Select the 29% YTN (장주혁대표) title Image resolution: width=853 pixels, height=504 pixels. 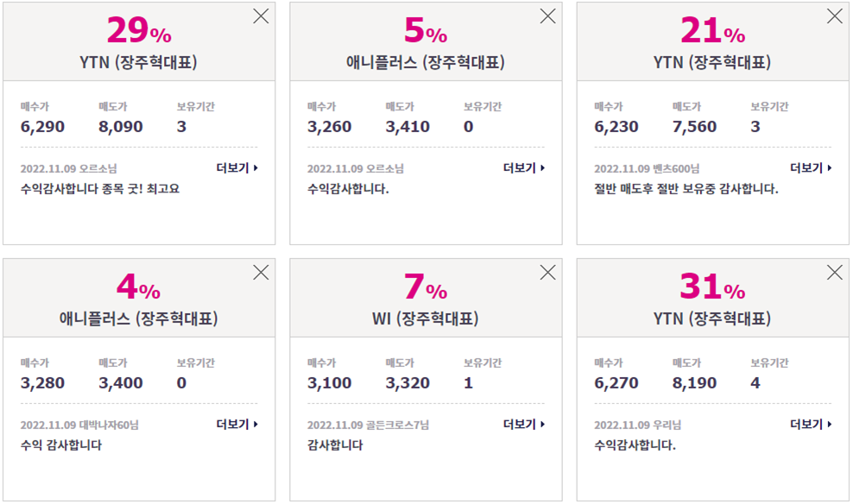[139, 62]
